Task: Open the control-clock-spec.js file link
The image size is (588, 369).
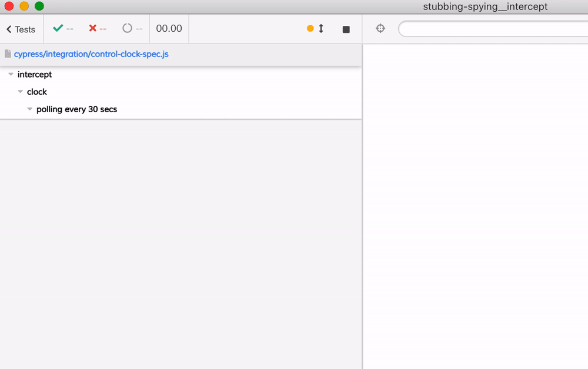Action: click(91, 54)
